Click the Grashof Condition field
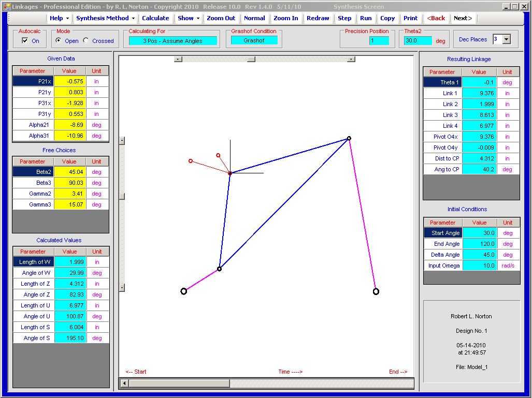This screenshot has height=398, width=532. pos(254,40)
